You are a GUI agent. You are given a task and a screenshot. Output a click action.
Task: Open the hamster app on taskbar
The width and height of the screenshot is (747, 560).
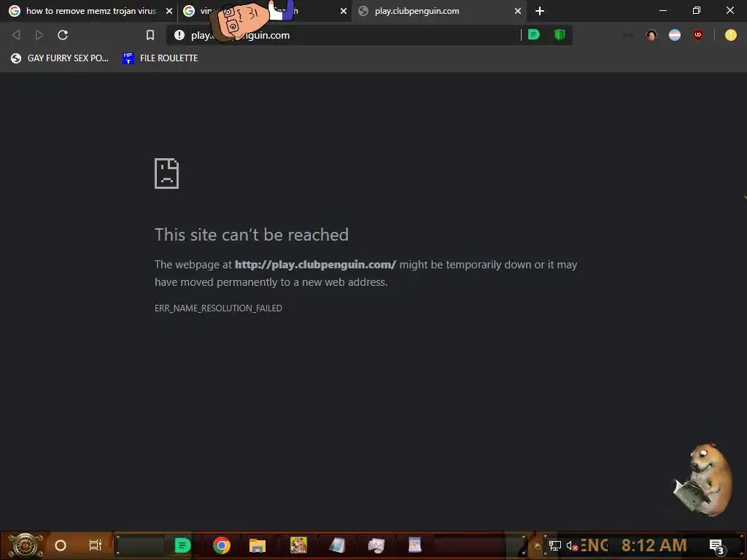pyautogui.click(x=298, y=545)
